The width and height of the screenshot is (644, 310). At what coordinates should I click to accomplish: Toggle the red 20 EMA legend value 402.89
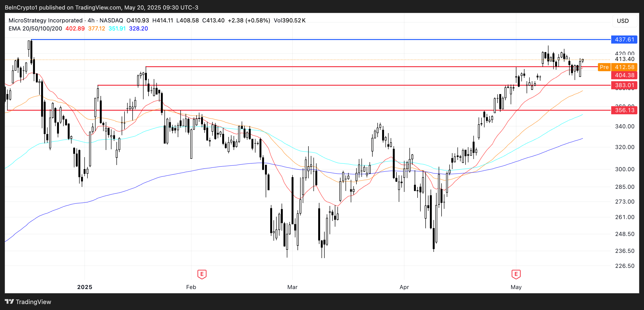tap(75, 29)
